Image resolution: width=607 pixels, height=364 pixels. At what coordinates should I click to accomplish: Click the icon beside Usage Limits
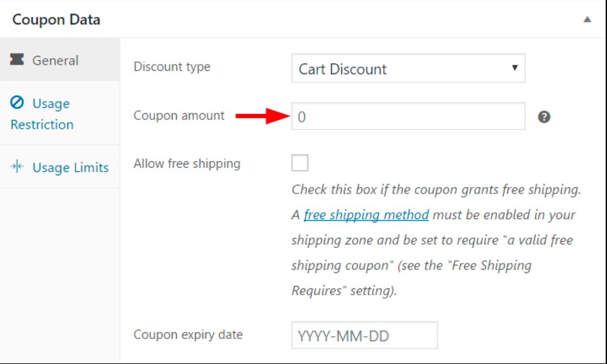point(18,167)
